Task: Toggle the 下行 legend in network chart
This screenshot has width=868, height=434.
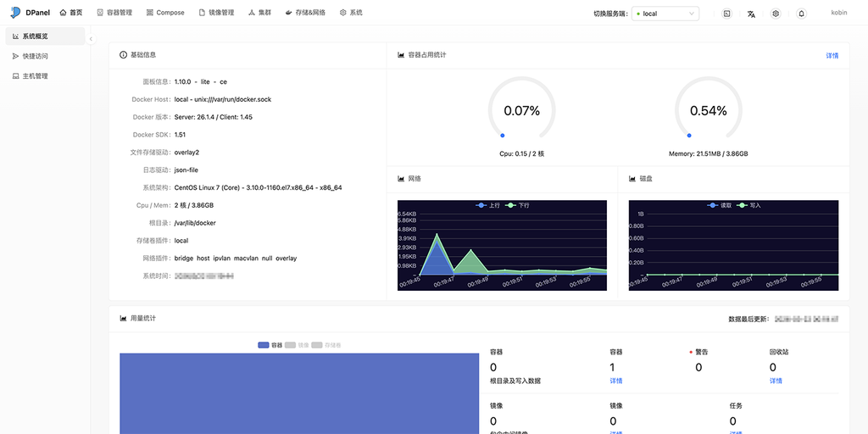Action: [517, 205]
